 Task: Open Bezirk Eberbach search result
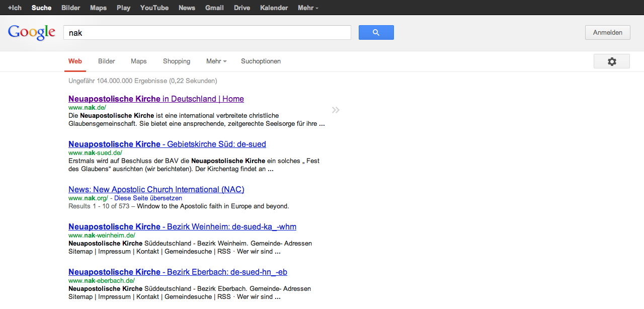178,272
